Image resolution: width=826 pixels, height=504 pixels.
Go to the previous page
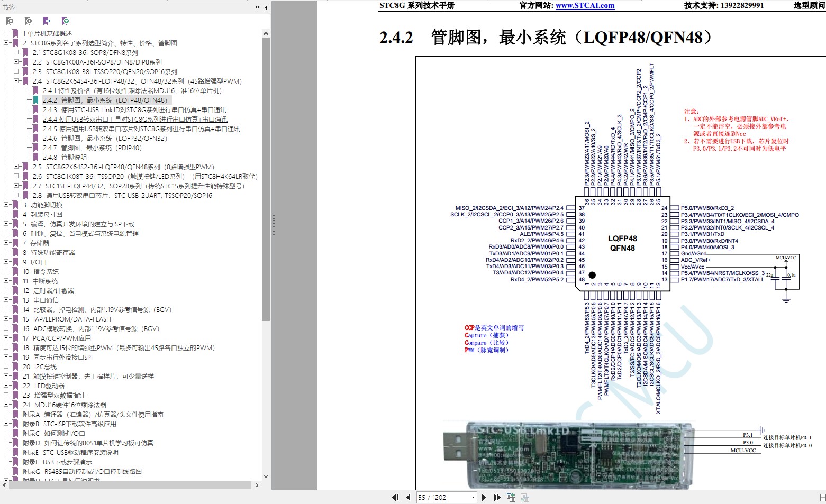[x=408, y=497]
